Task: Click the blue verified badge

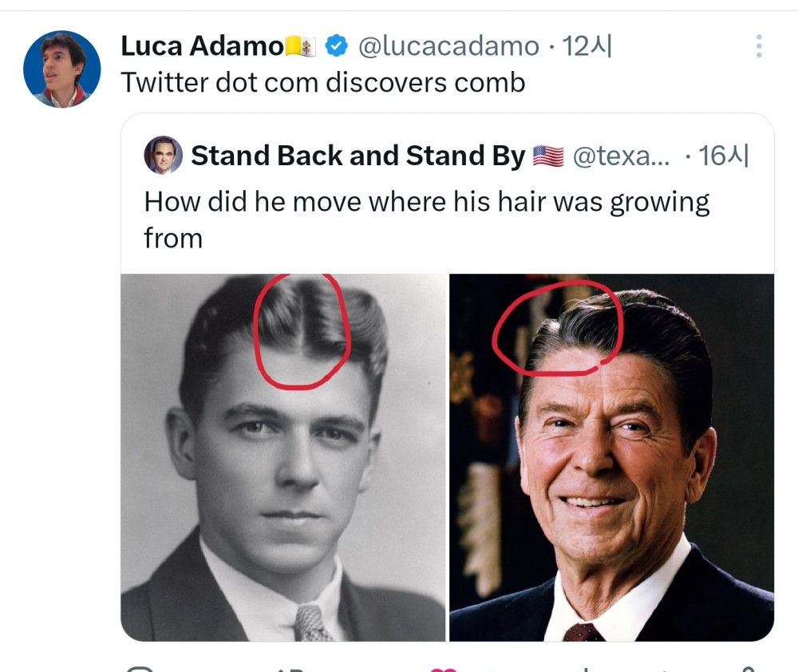Action: coord(337,46)
